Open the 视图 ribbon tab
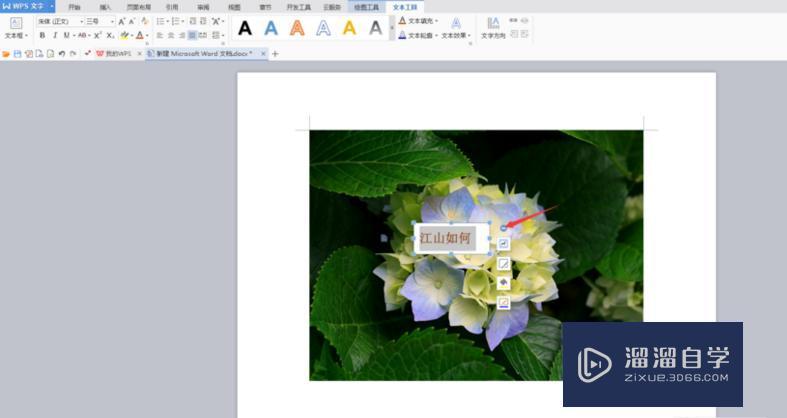787x418 pixels. pos(234,7)
